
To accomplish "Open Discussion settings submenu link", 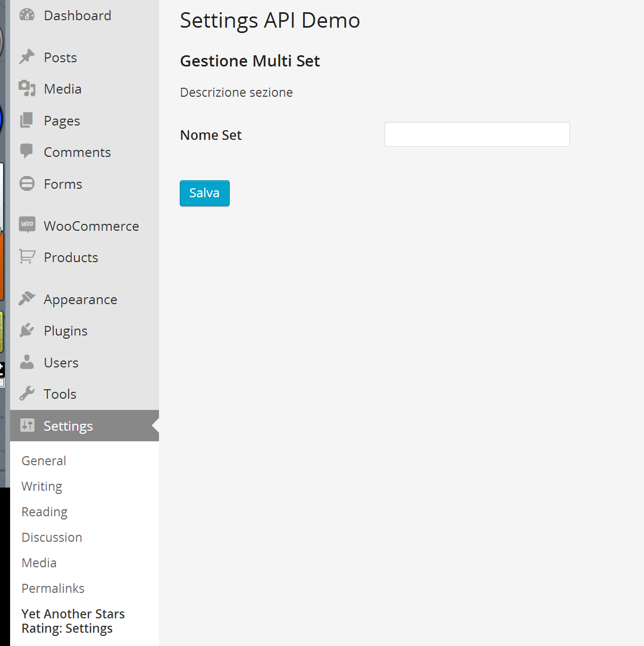I will [52, 537].
